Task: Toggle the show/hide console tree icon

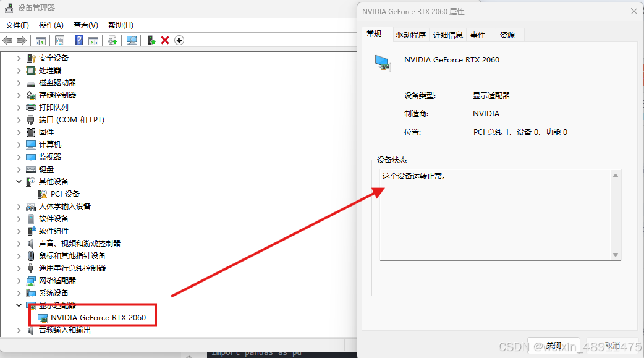Action: (x=41, y=40)
